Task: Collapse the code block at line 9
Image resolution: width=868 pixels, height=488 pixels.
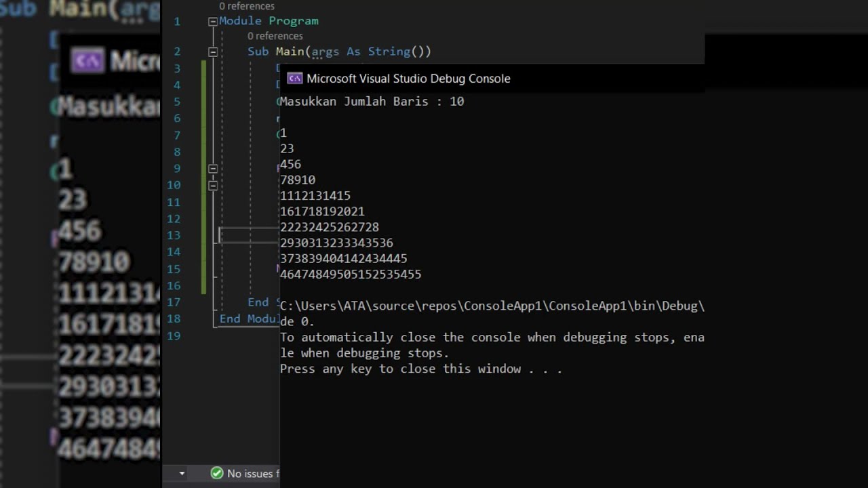Action: (212, 169)
